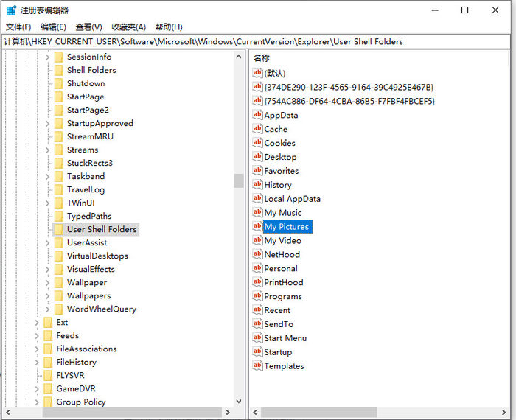516x420 pixels.
Task: Expand the TWinUI key
Action: [x=47, y=203]
